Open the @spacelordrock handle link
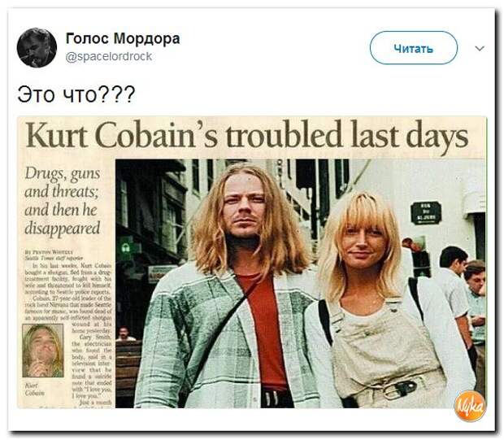Screen dimensions: 504x440 point(109,57)
